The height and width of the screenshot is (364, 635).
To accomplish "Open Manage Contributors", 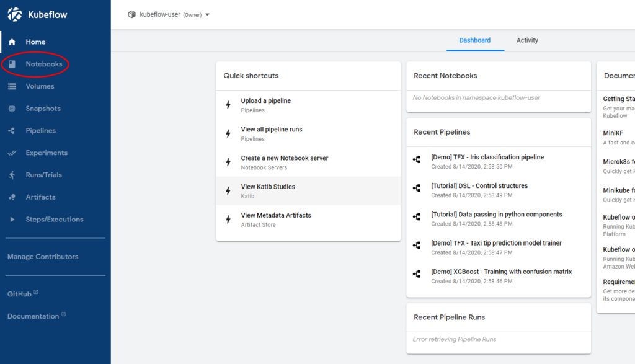I will (43, 257).
